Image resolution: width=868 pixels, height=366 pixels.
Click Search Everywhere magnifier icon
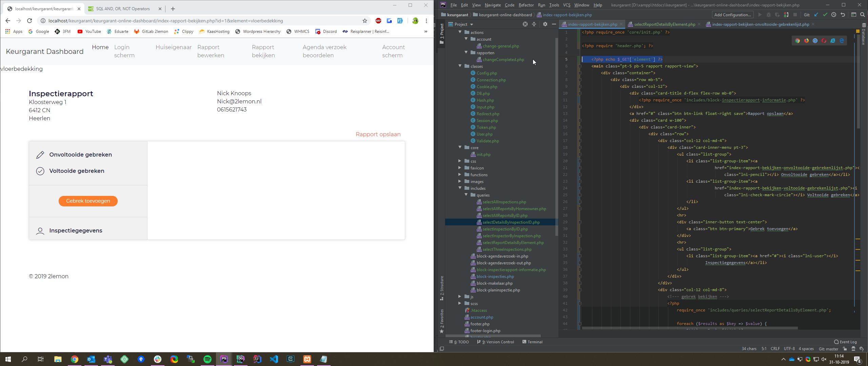tap(862, 15)
